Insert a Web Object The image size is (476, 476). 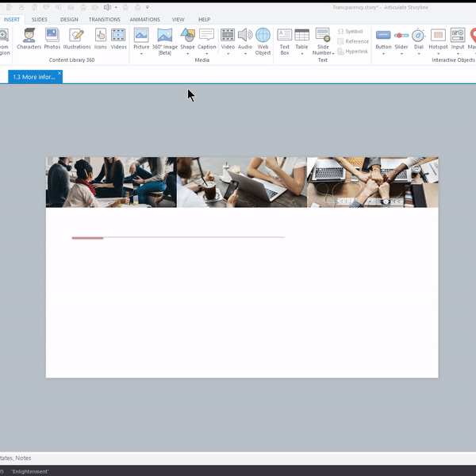tap(263, 41)
